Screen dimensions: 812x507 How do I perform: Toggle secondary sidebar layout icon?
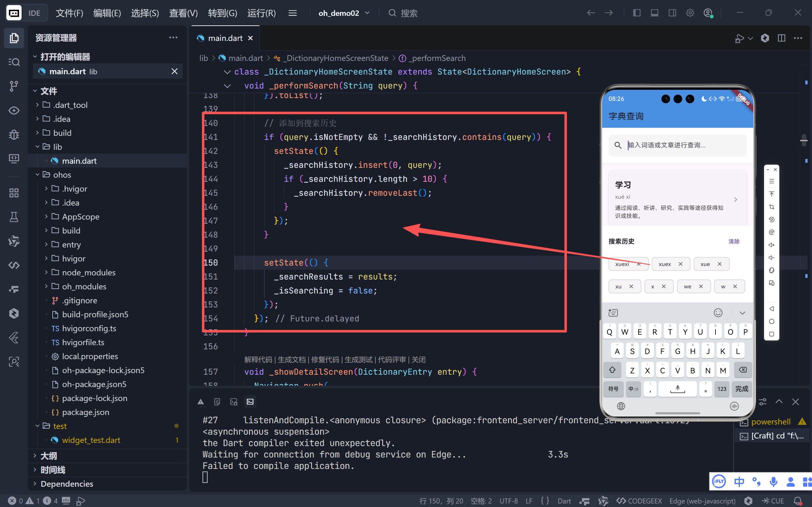[x=672, y=13]
